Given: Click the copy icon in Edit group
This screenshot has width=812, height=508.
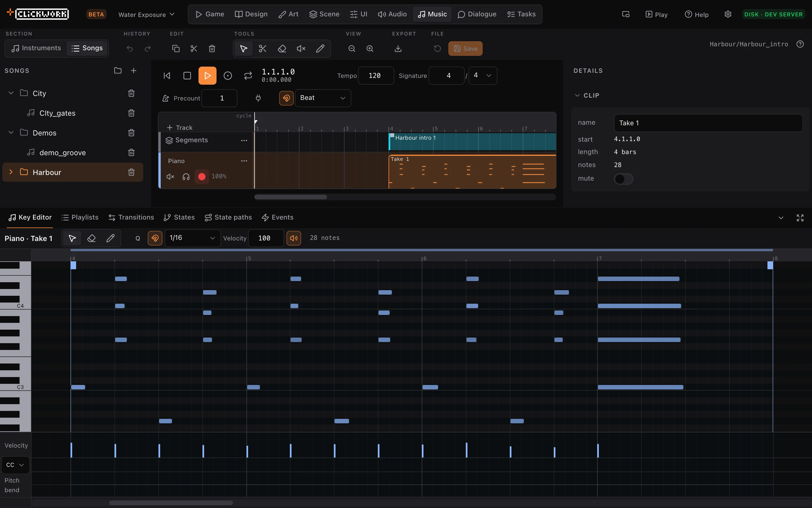Looking at the screenshot, I should click(x=176, y=49).
